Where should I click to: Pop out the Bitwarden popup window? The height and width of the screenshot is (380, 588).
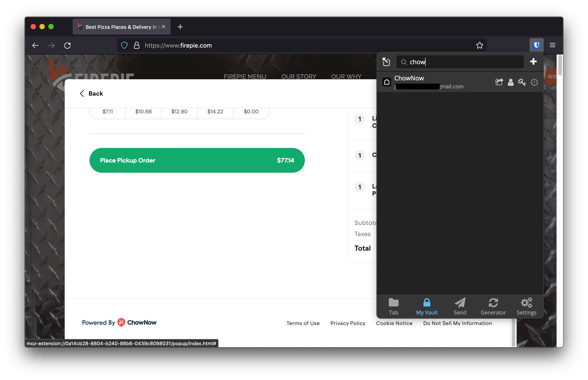click(x=386, y=62)
